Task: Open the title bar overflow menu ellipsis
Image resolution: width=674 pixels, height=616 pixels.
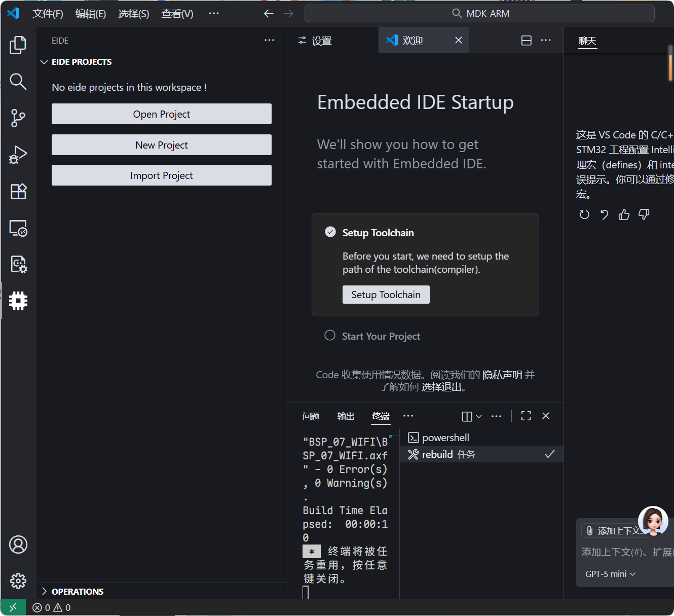Action: point(214,13)
